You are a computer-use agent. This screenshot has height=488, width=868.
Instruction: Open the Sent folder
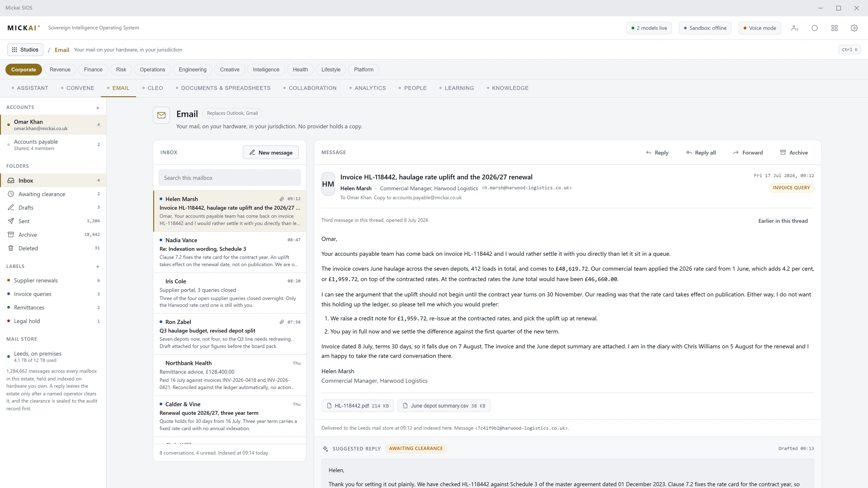pos(53,221)
